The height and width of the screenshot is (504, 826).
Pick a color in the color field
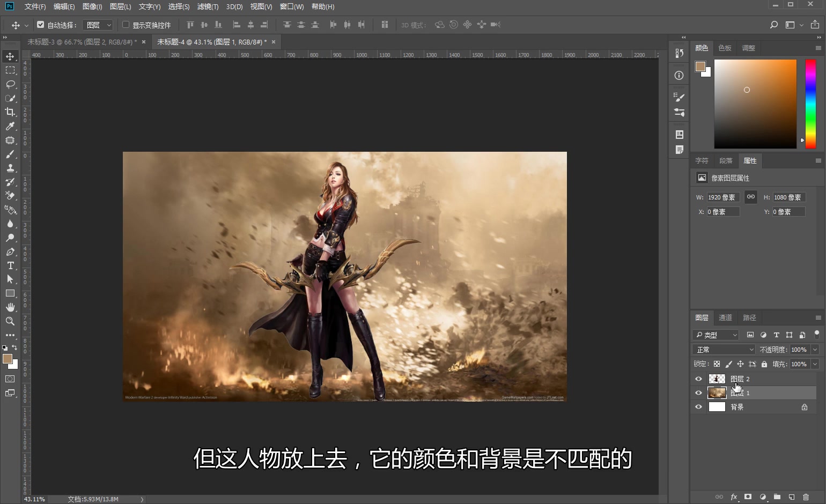(755, 104)
